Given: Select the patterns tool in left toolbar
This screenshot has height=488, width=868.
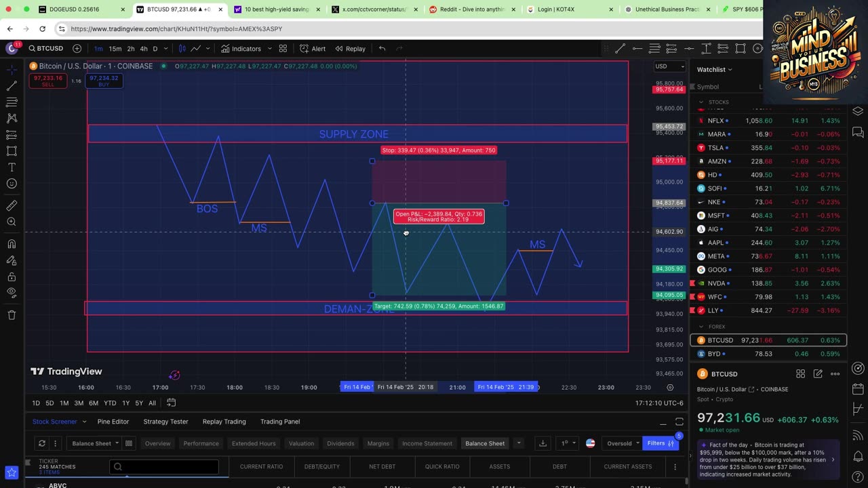Looking at the screenshot, I should click(12, 118).
